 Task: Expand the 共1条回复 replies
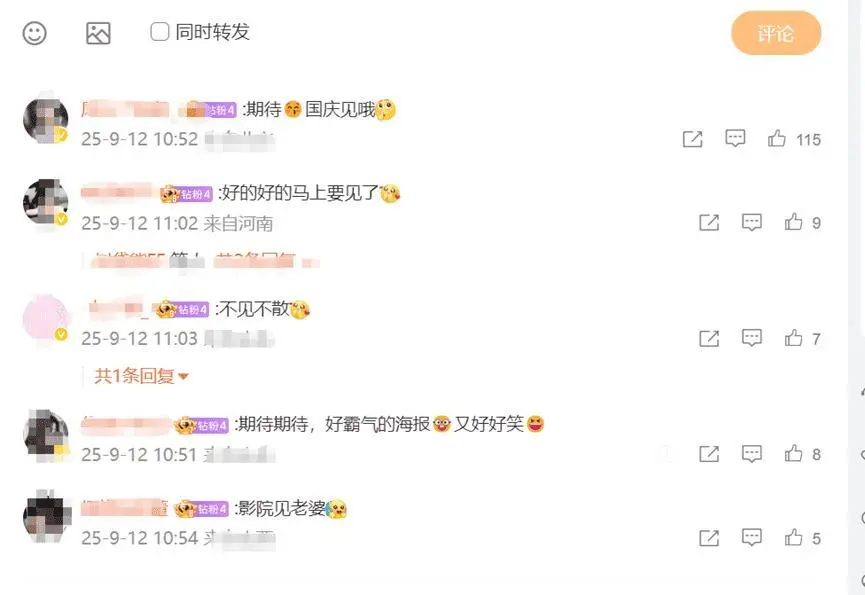(141, 376)
